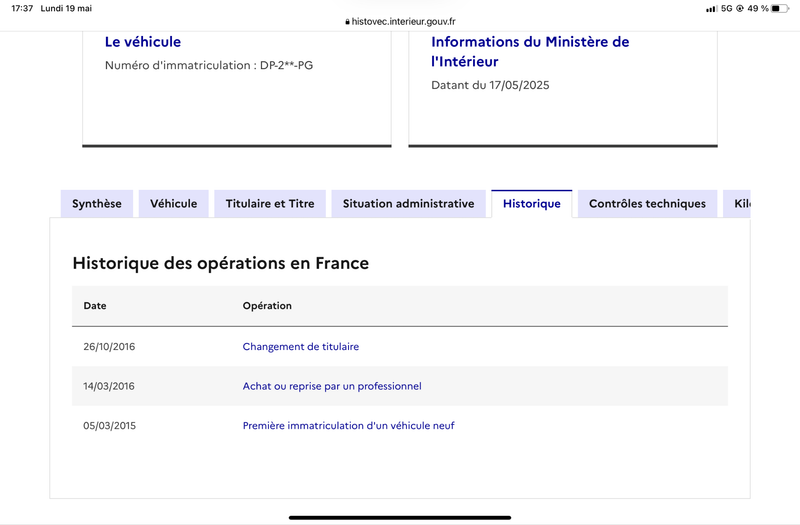Go to the Contrôles techniques tab
The image size is (800, 525).
[647, 204]
